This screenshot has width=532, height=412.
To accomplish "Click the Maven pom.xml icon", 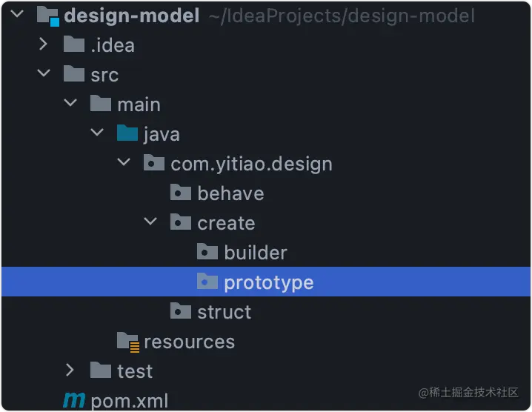I will [x=74, y=400].
